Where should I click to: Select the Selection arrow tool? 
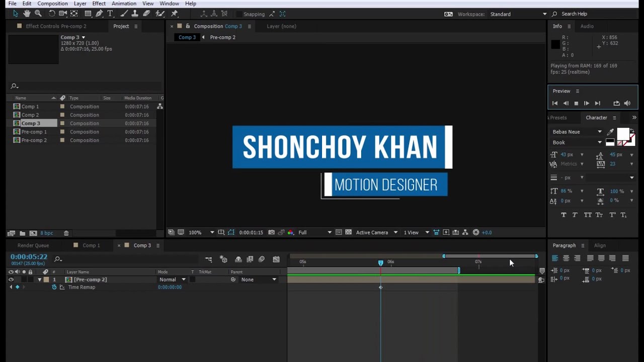[x=15, y=14]
